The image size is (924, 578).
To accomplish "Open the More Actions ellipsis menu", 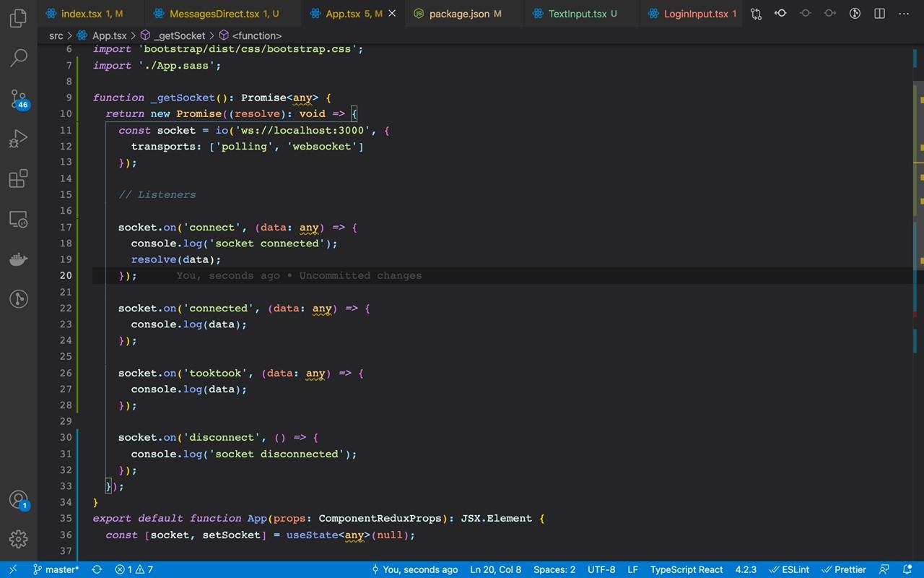I will (x=904, y=14).
